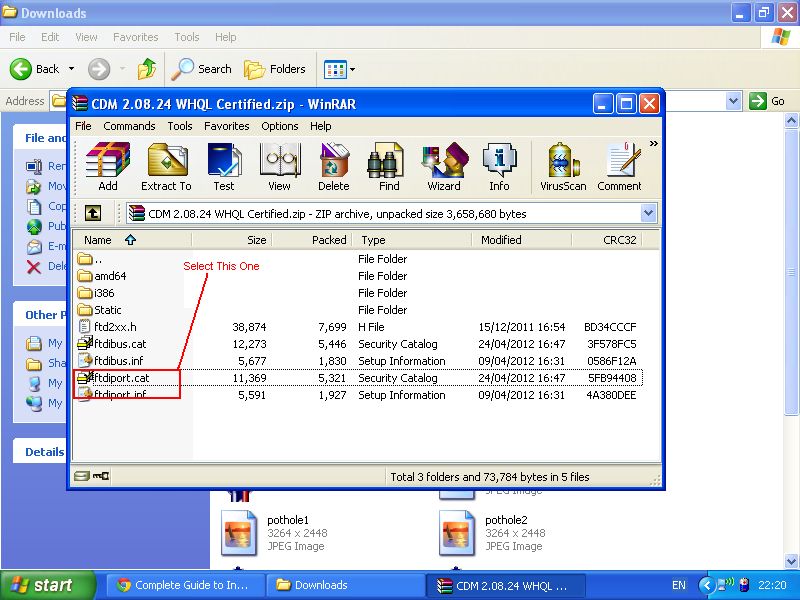Viewport: 800px width, 600px height.
Task: Expand hidden WinRAR toolbar buttons chevron
Action: coord(654,144)
